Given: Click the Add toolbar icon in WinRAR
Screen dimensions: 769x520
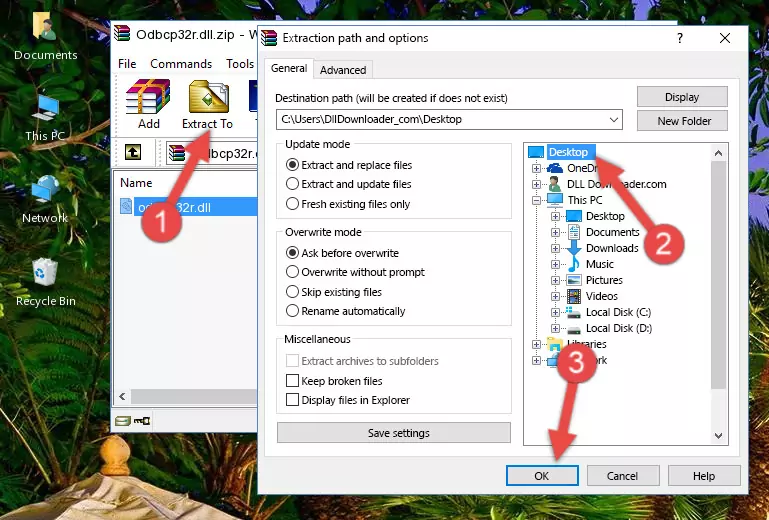Looking at the screenshot, I should click(x=148, y=104).
